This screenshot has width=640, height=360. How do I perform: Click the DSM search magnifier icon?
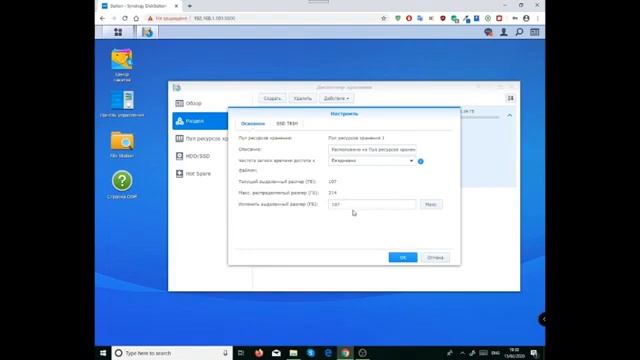tap(519, 32)
